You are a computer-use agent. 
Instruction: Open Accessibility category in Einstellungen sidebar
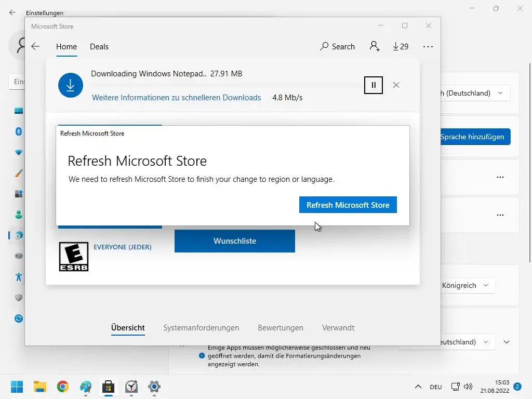tap(19, 277)
